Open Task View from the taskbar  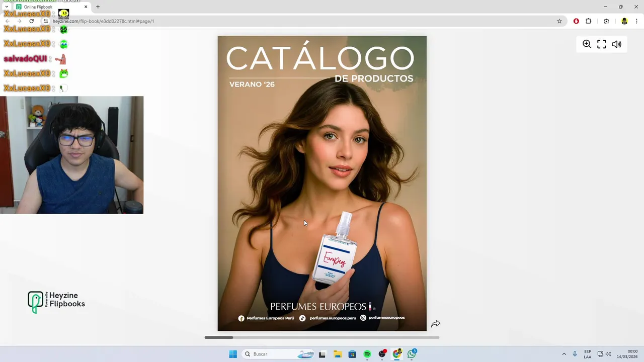point(322,354)
